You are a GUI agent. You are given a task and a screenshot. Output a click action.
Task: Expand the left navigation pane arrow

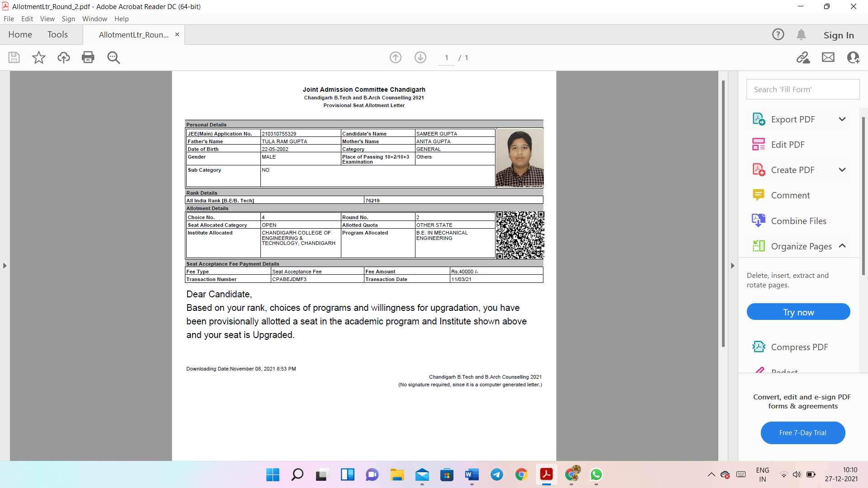[5, 266]
